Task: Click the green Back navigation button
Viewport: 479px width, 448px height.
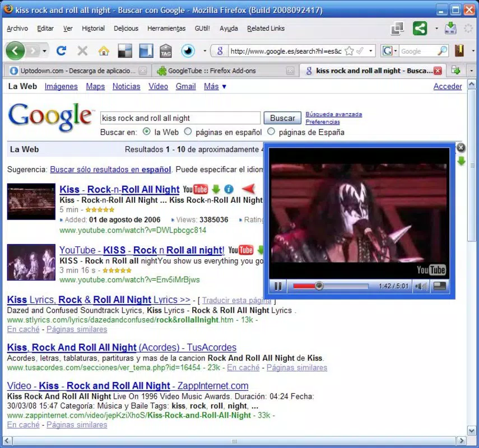Action: coord(15,51)
